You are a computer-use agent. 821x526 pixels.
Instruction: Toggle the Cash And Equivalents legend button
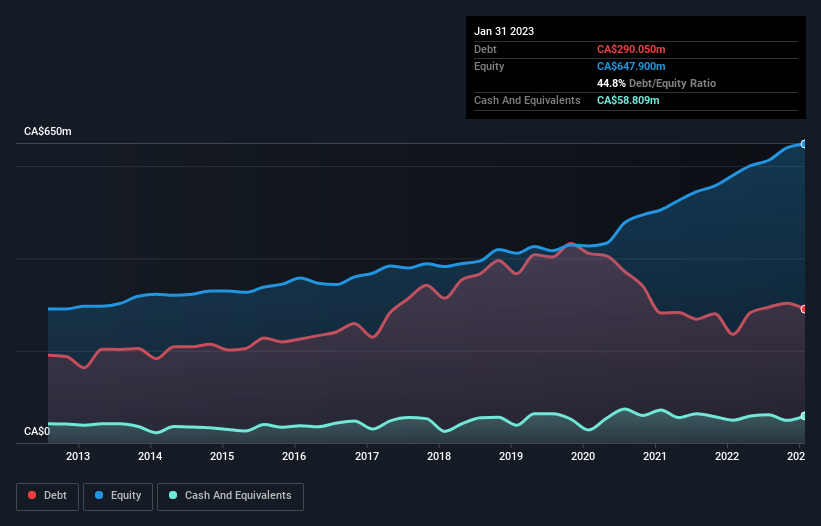point(230,496)
